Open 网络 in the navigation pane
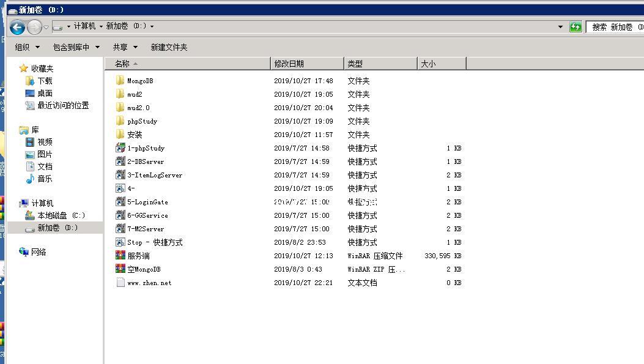Image resolution: width=644 pixels, height=364 pixels. pos(39,252)
